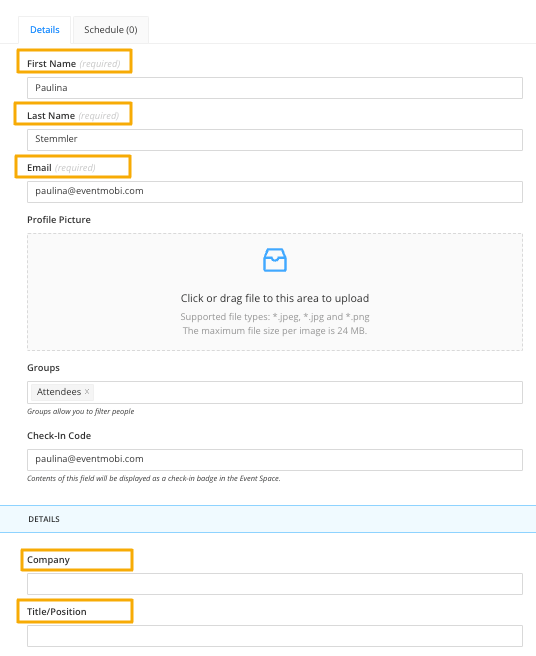Click the empty Title/Position input field
Screen dimensions: 536x656
(x=275, y=636)
